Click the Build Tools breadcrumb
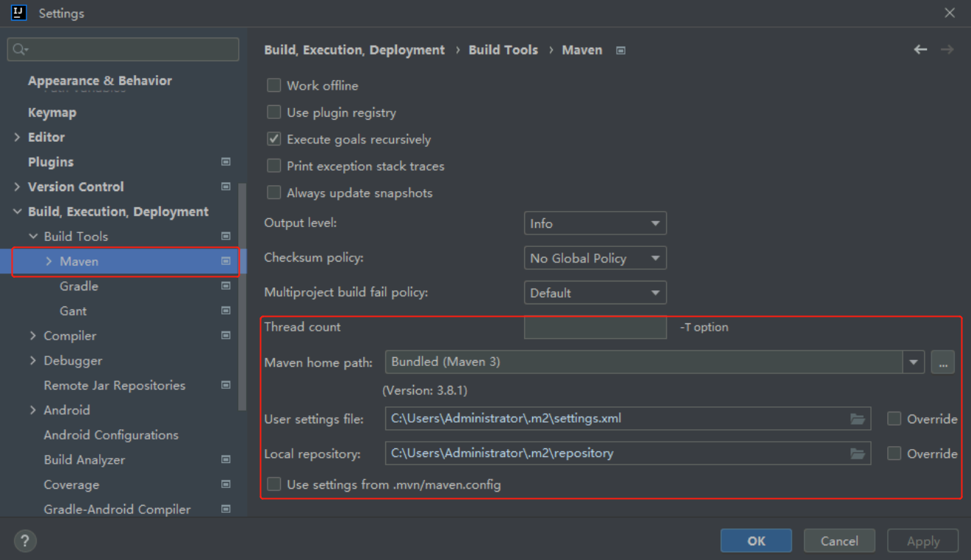This screenshot has width=971, height=560. pos(504,50)
